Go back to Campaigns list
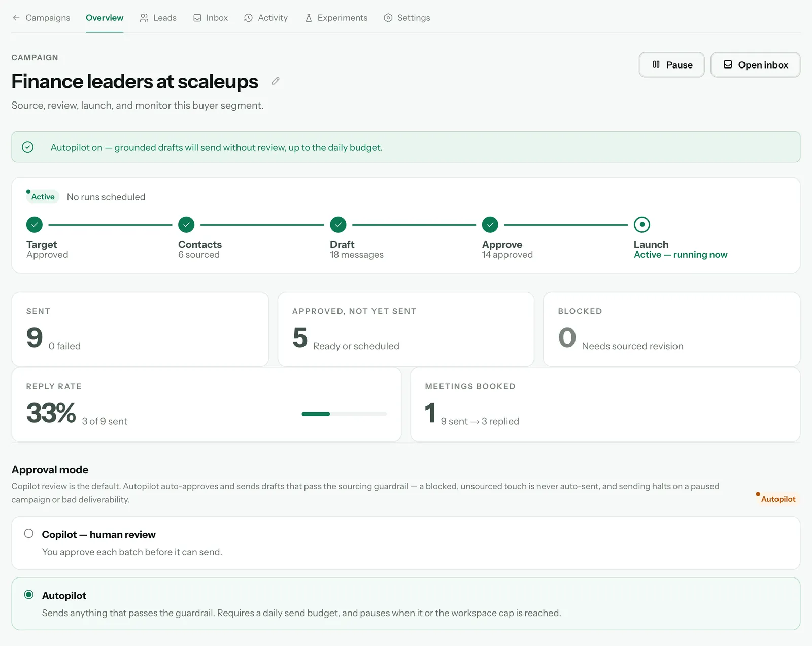The image size is (812, 646). (x=41, y=18)
